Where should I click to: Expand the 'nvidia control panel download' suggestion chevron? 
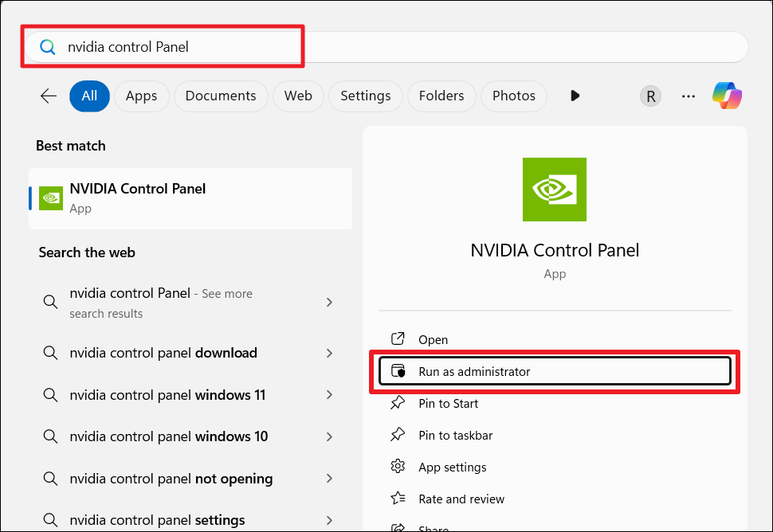(329, 353)
